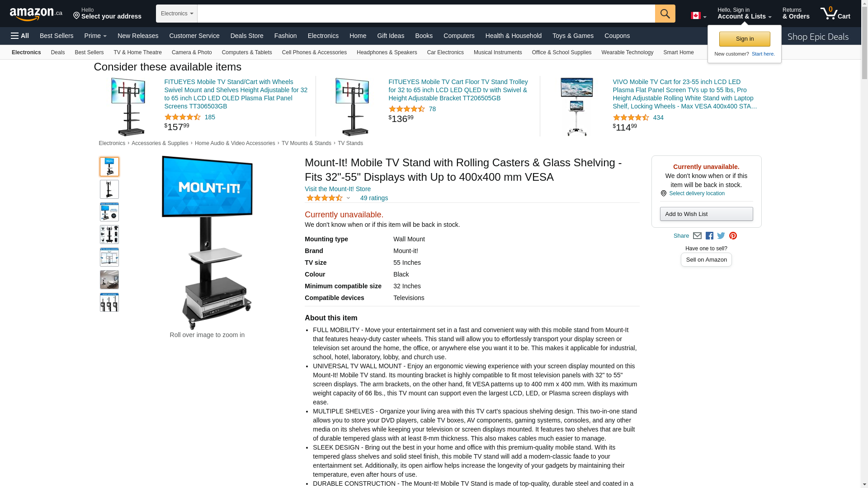Click the search magnifier button
The height and width of the screenshot is (488, 868).
665,14
